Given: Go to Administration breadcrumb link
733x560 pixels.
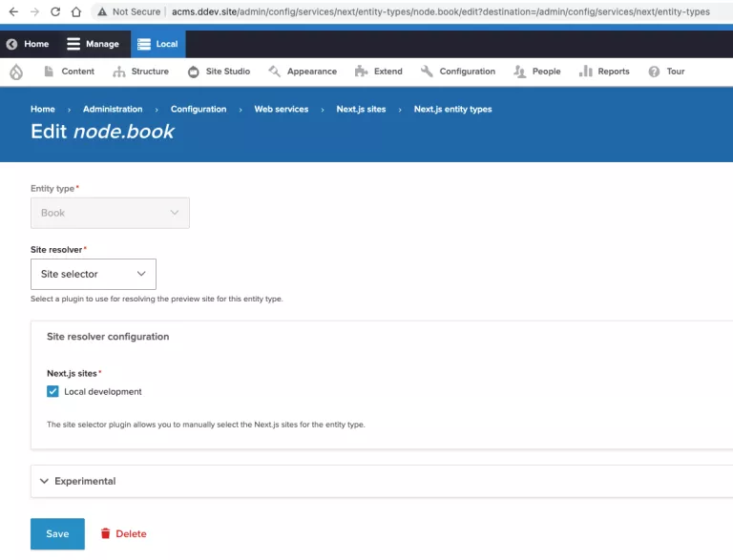Looking at the screenshot, I should pyautogui.click(x=113, y=109).
